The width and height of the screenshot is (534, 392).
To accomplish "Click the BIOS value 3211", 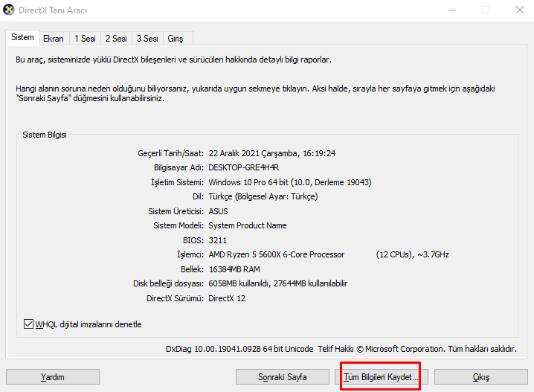I will click(218, 240).
